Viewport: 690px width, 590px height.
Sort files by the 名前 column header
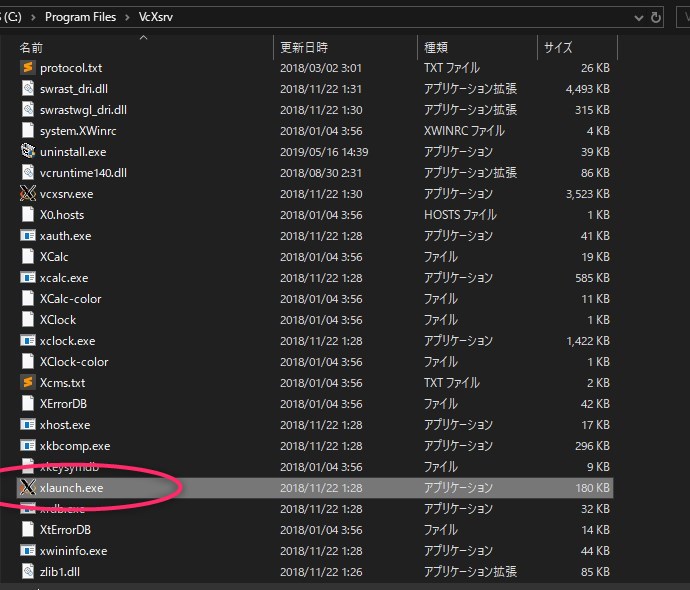point(31,47)
